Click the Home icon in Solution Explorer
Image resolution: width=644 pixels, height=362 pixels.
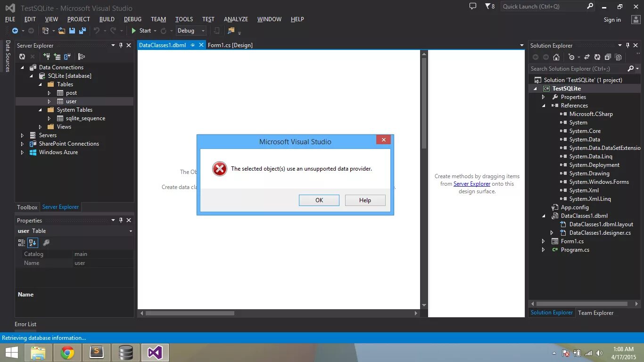556,57
